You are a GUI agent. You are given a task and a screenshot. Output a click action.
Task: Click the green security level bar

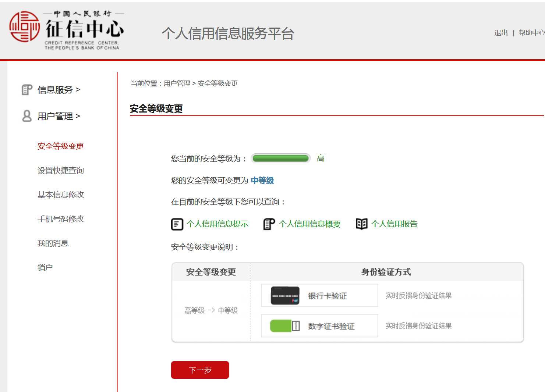click(280, 158)
